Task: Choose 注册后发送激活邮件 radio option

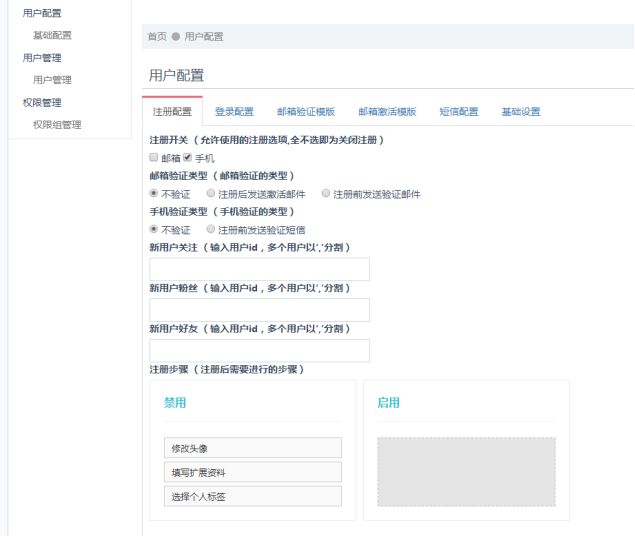Action: [211, 193]
